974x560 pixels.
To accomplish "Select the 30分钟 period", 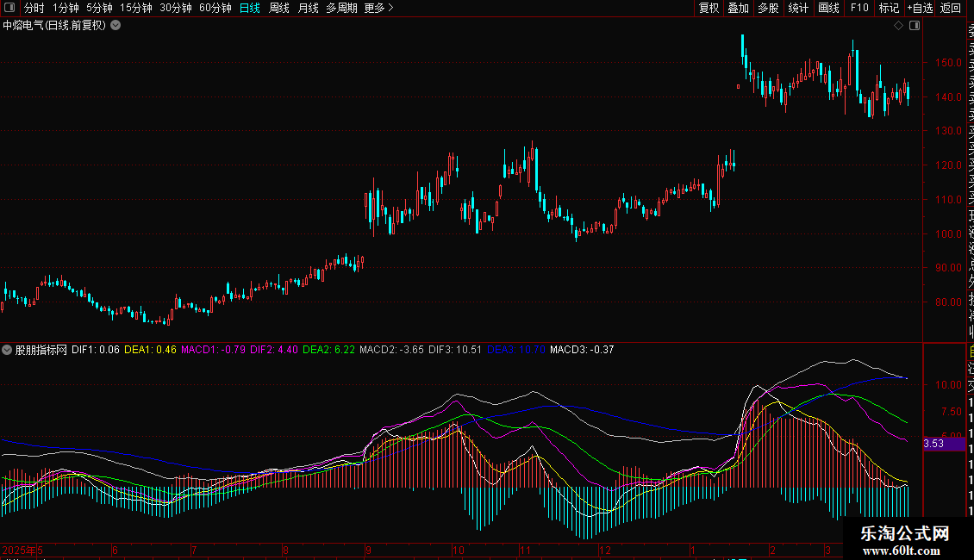I will coord(176,8).
